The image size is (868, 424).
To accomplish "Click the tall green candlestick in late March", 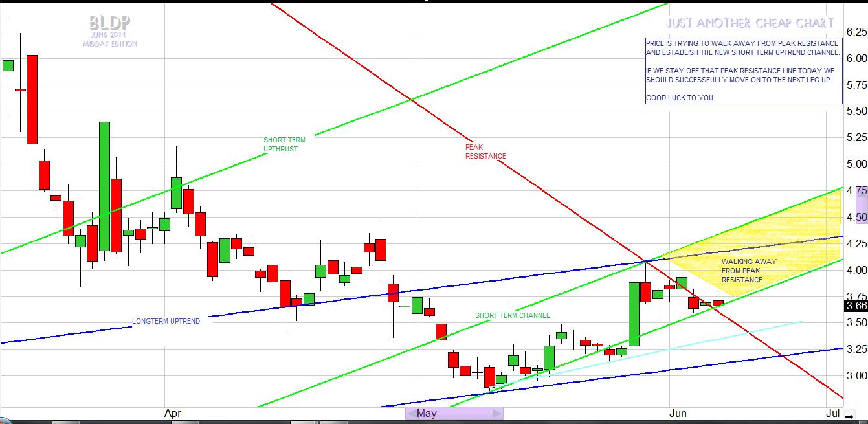I will pyautogui.click(x=104, y=186).
